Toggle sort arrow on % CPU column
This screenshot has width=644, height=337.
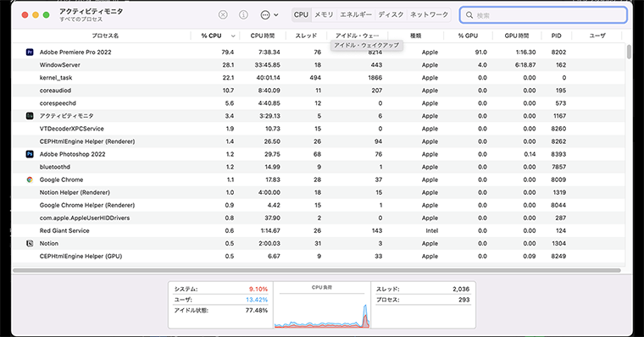pos(233,36)
